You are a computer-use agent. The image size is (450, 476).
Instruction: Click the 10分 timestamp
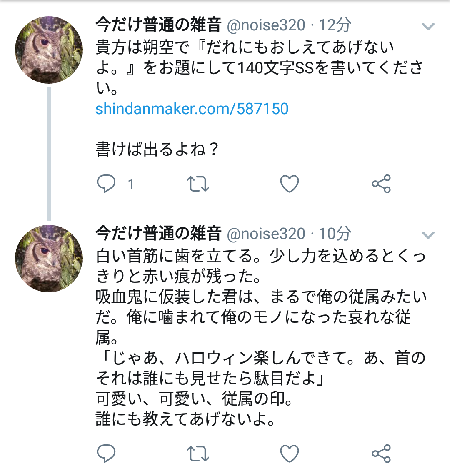335,234
